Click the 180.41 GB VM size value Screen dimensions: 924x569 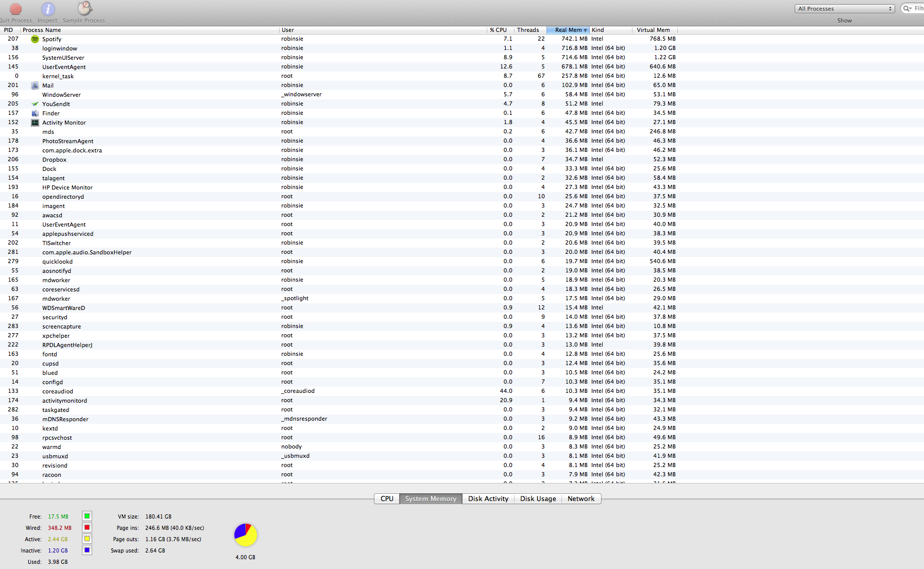[x=158, y=516]
